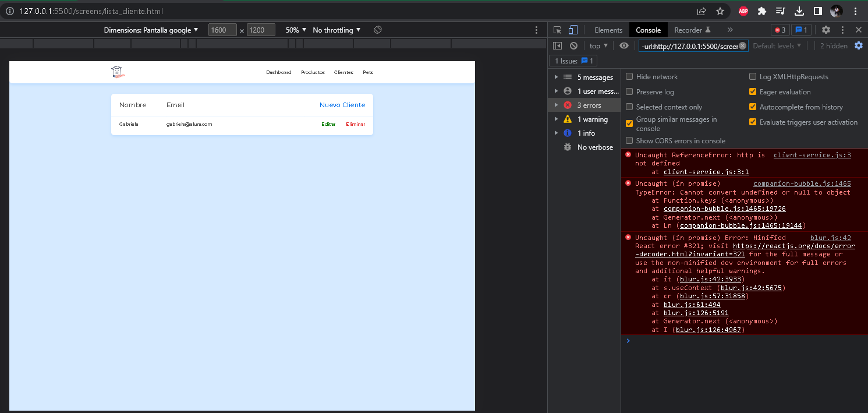Switch to the Console tab
This screenshot has height=413, width=868.
648,30
